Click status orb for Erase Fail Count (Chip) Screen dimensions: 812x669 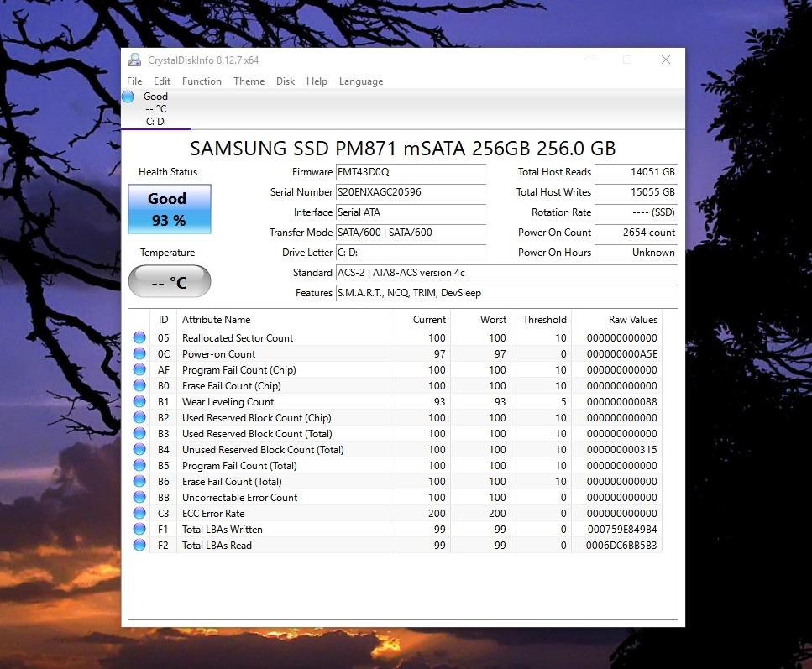tap(139, 386)
